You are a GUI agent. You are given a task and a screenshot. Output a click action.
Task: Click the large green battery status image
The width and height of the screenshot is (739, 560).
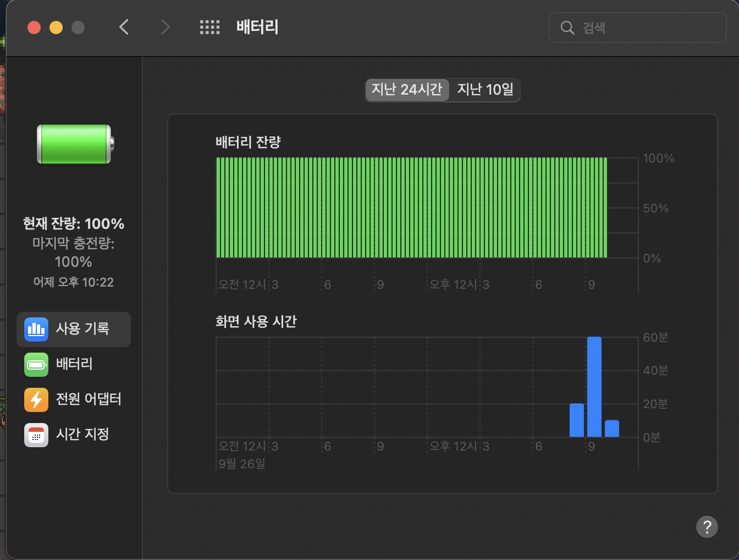click(x=75, y=144)
